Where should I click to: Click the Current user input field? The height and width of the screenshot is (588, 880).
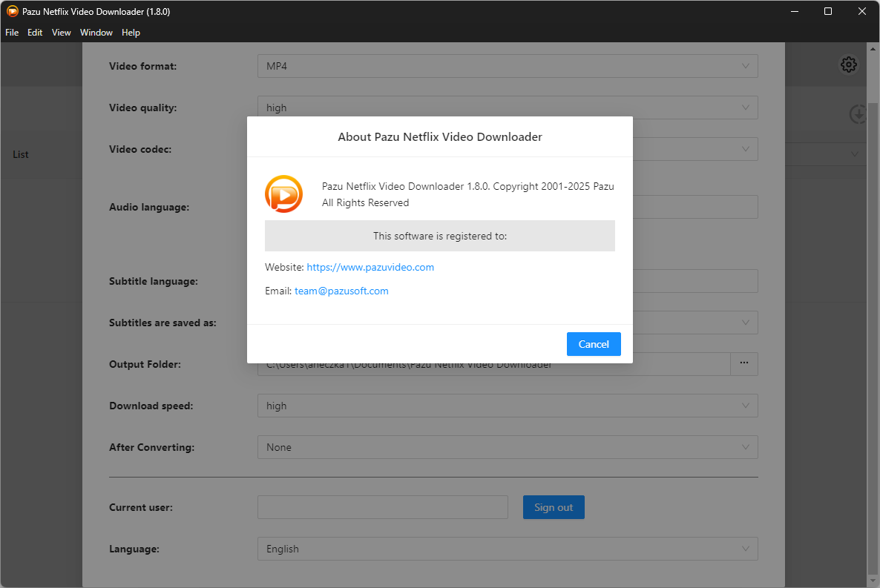point(383,507)
